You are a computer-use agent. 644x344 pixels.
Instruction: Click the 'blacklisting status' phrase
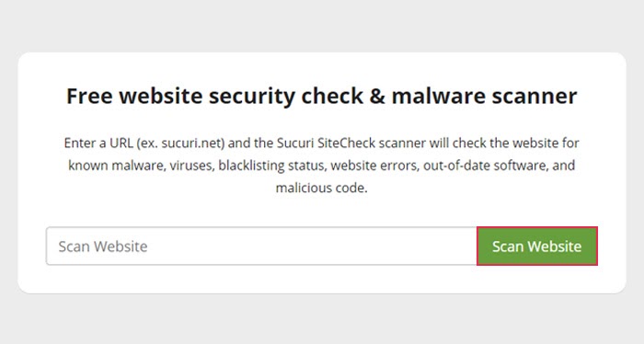272,166
